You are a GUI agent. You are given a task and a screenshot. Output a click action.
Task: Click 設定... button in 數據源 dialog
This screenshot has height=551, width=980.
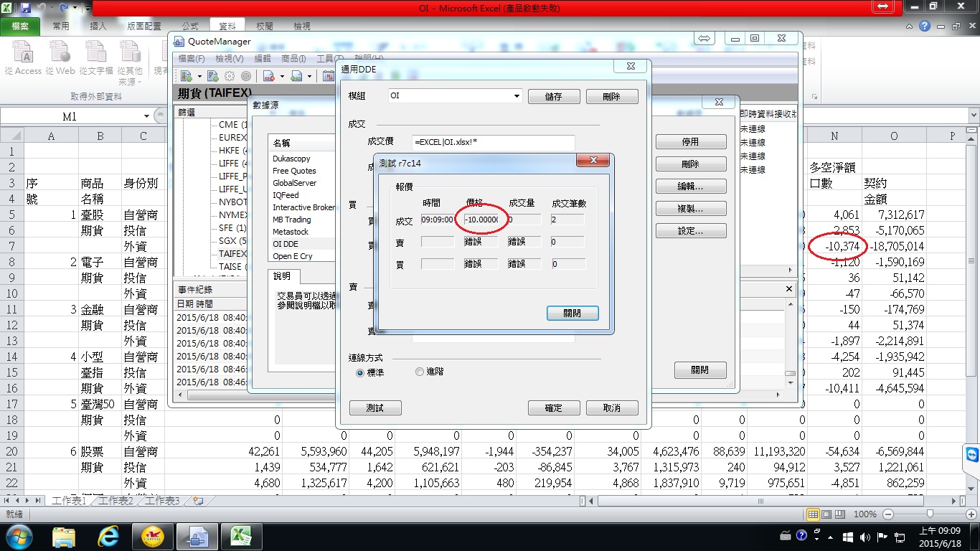tap(691, 231)
